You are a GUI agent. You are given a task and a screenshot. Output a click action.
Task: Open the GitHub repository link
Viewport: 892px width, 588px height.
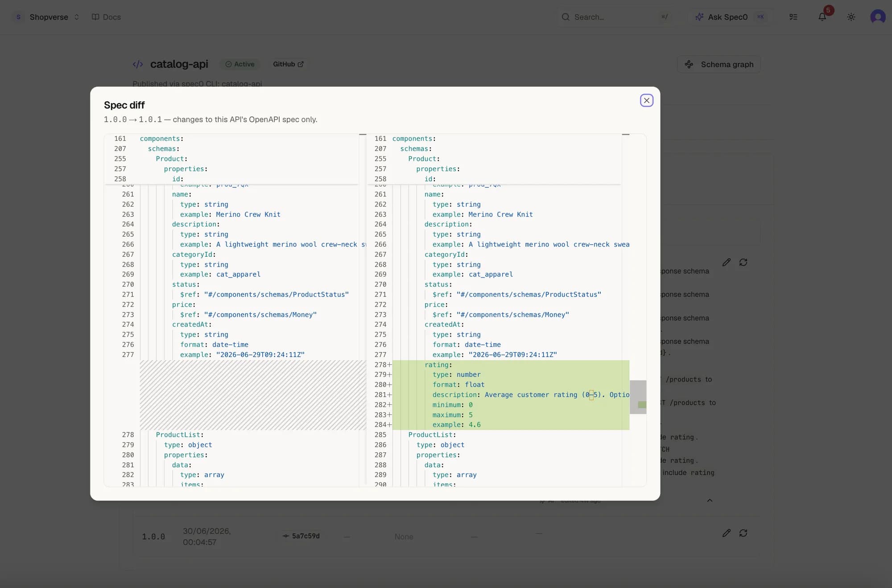[288, 64]
